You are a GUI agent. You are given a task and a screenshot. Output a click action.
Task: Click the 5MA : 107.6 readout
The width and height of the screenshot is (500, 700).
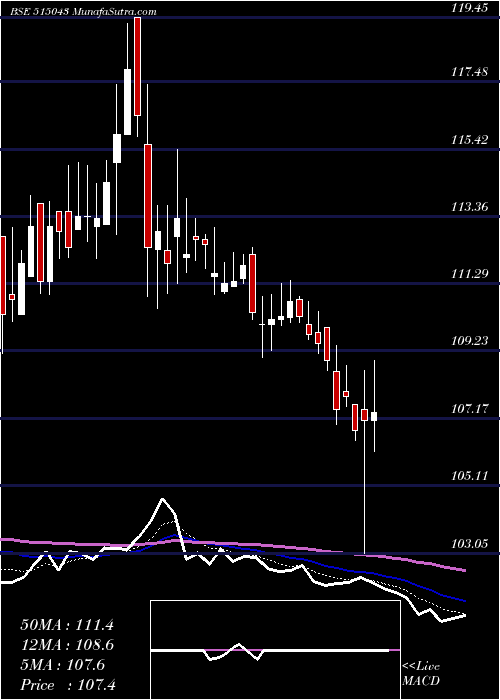coord(62,665)
